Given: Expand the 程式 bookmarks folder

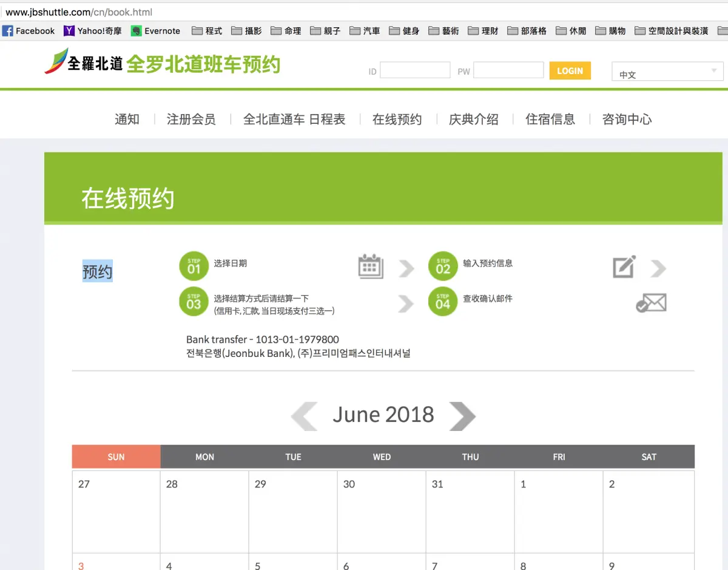Looking at the screenshot, I should pos(207,31).
